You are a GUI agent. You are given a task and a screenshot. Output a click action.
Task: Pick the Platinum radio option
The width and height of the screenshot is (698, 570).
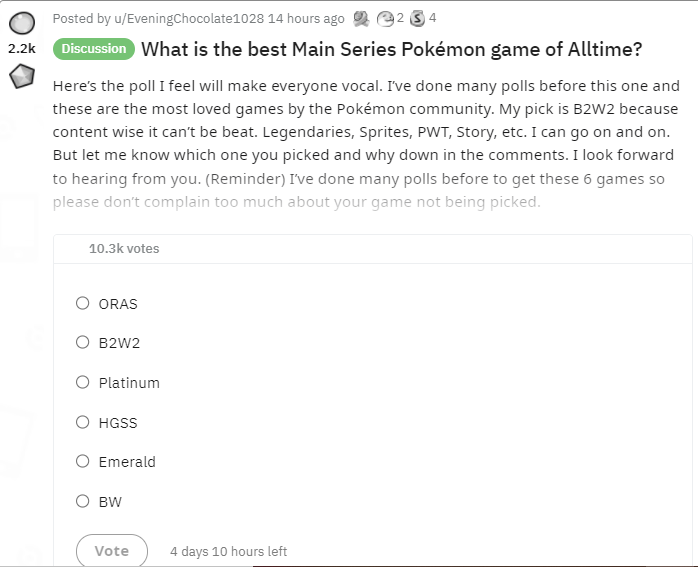pos(83,382)
